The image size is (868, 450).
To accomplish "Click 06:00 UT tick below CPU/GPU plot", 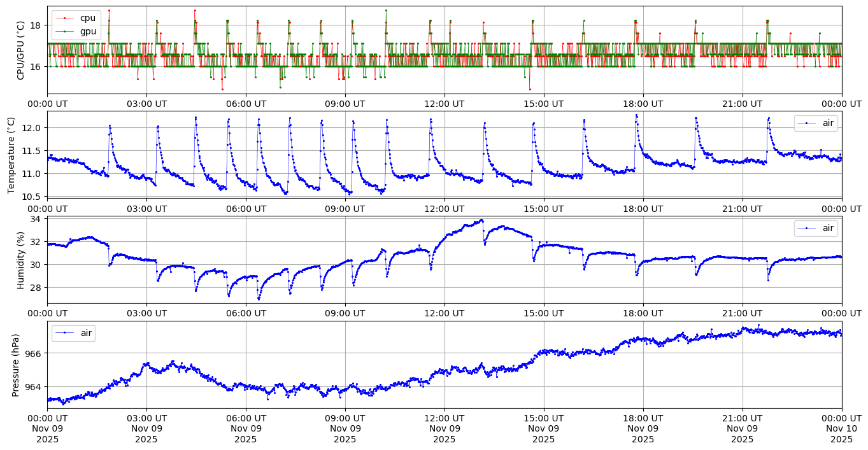I will pyautogui.click(x=246, y=104).
